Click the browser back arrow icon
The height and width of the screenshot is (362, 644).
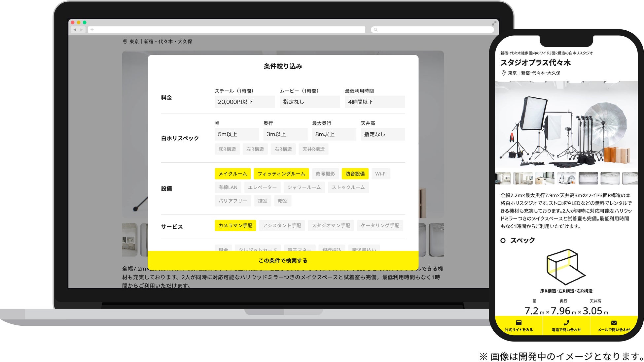75,30
